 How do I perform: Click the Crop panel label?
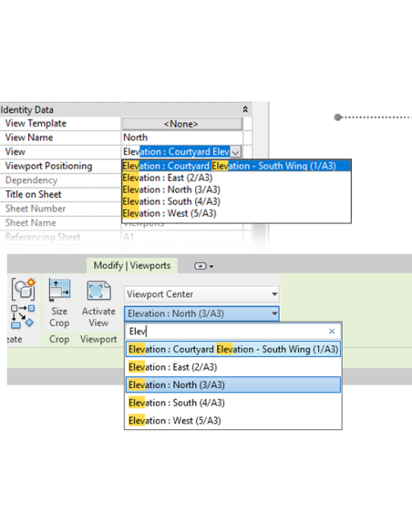coord(59,339)
